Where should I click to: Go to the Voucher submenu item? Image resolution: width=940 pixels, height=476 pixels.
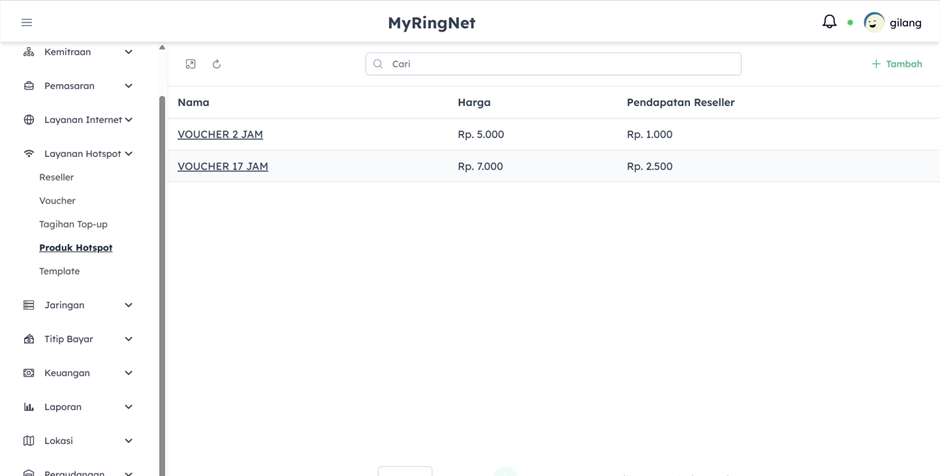[57, 201]
